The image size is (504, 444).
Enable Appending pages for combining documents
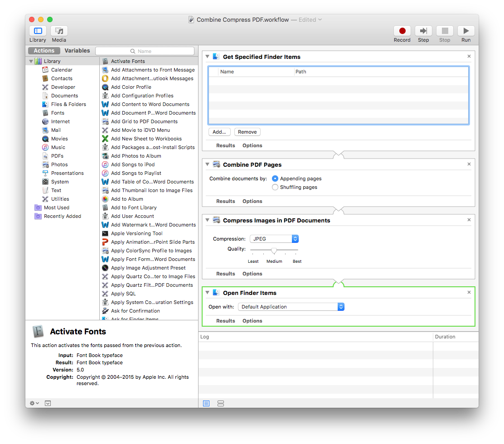[276, 179]
